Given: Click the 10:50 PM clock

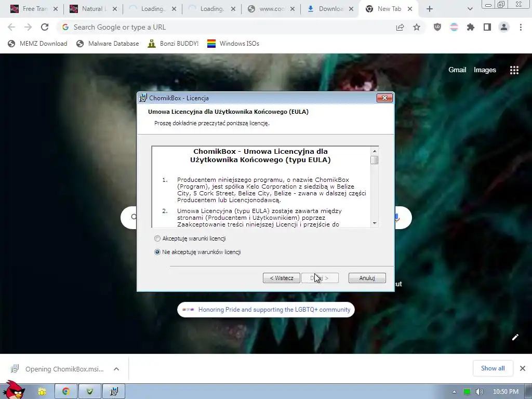Looking at the screenshot, I should click(506, 392).
